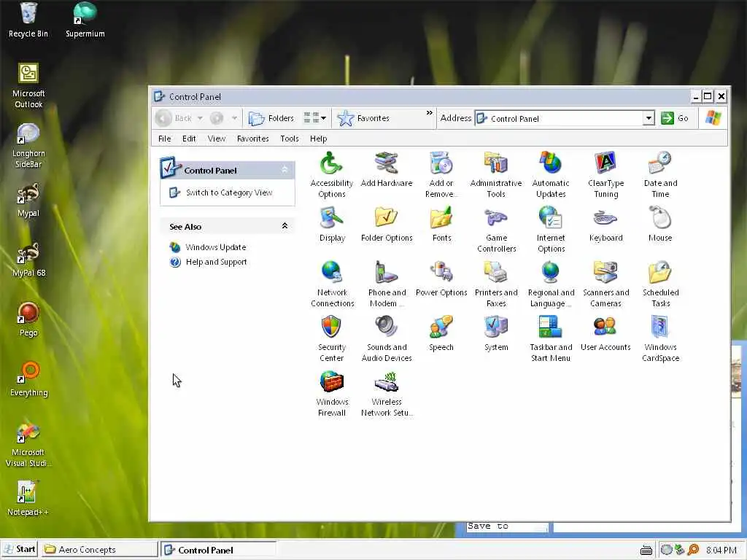Screen dimensions: 747x560
Task: Open Scanners and Cameras
Action: pos(605,284)
